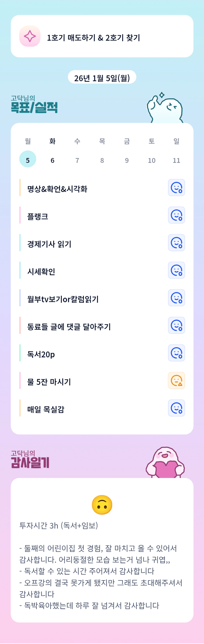Click the orange neutral-face icon for 물 5잔 마시기
This screenshot has width=204, height=644.
pos(176,380)
